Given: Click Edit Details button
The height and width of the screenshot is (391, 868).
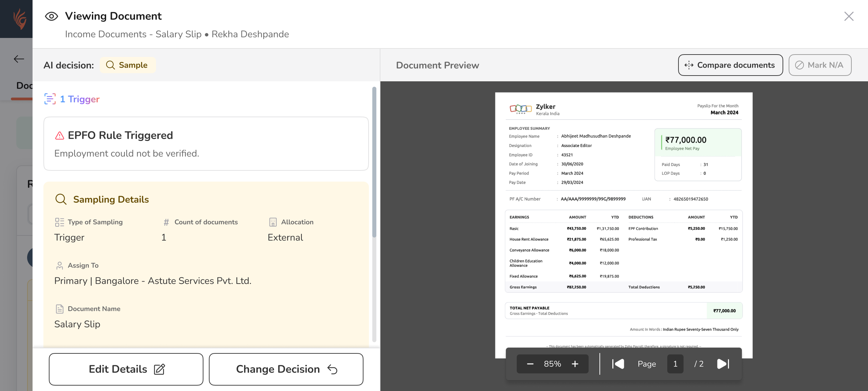Looking at the screenshot, I should coord(126,369).
